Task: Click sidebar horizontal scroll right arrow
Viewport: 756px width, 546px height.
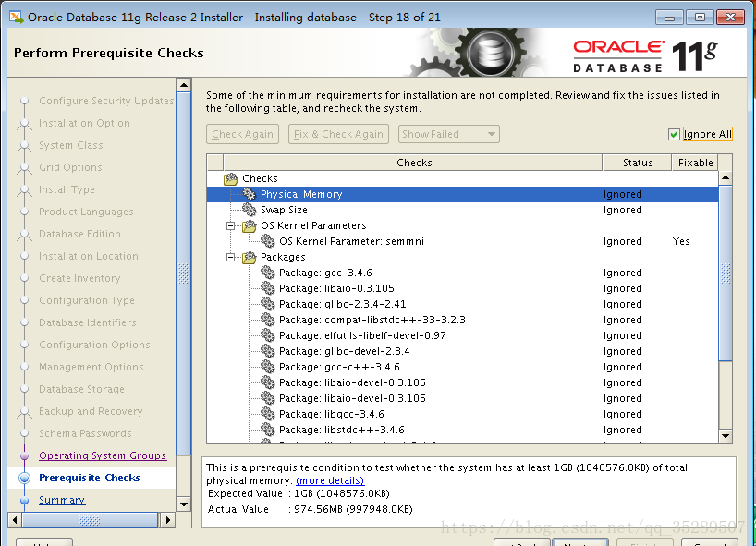Action: pyautogui.click(x=167, y=520)
